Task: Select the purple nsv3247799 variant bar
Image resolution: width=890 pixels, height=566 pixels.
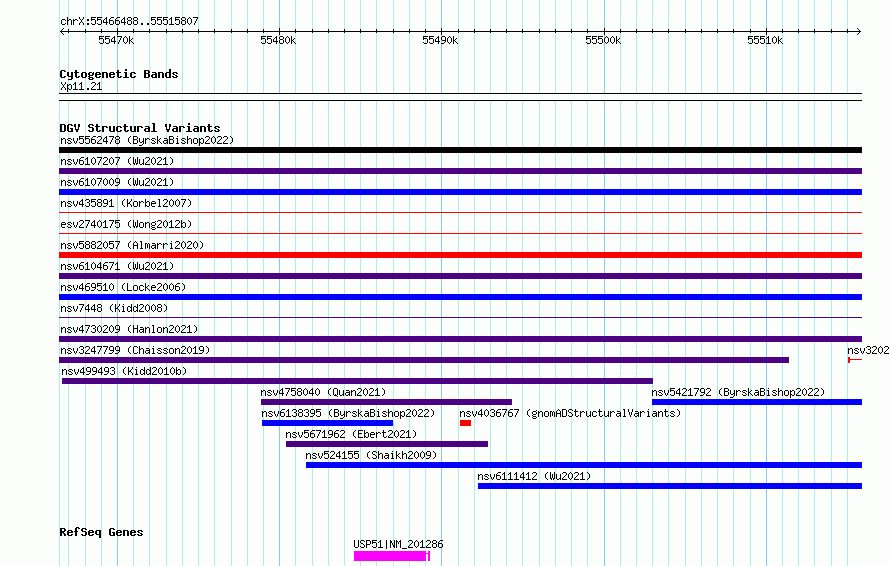Action: point(424,360)
